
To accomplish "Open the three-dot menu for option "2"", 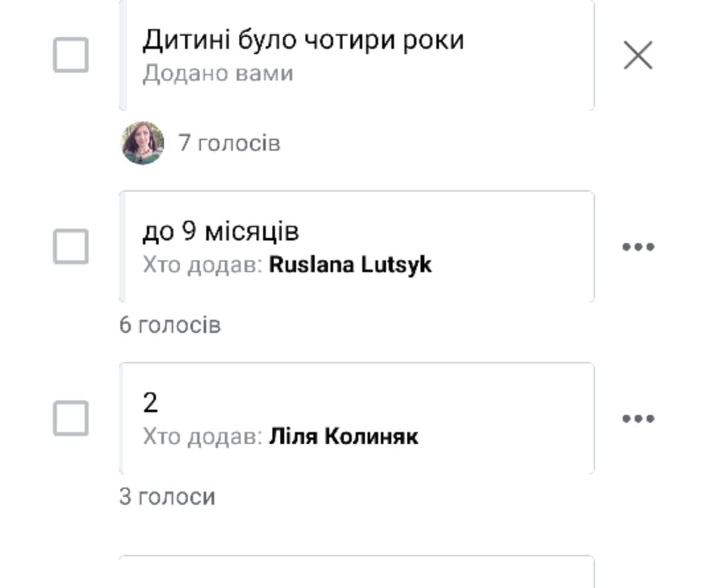I will click(x=639, y=418).
